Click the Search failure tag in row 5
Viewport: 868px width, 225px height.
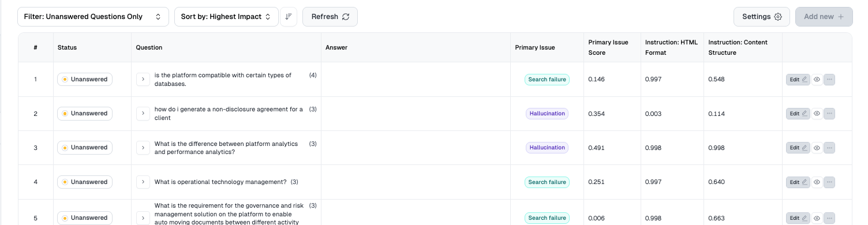tap(547, 218)
